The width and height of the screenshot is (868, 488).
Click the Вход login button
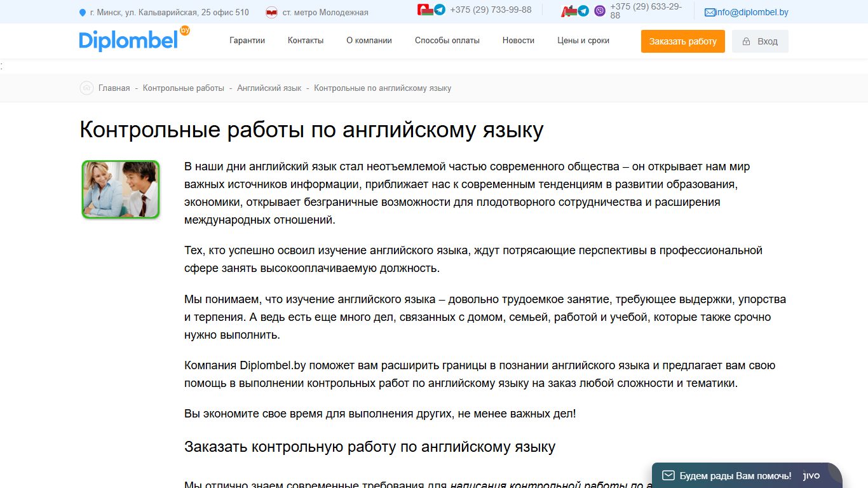click(x=760, y=41)
